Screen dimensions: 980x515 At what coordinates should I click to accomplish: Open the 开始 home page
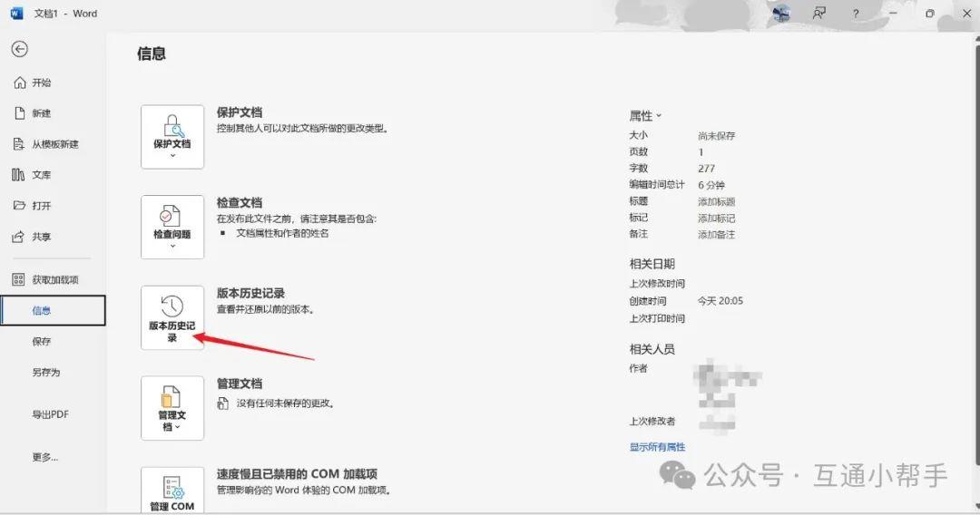[42, 83]
